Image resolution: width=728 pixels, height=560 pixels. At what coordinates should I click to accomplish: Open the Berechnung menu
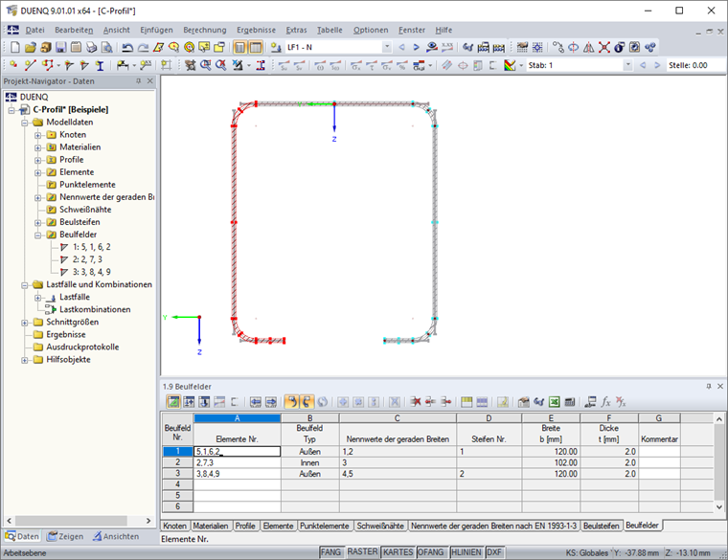point(205,31)
